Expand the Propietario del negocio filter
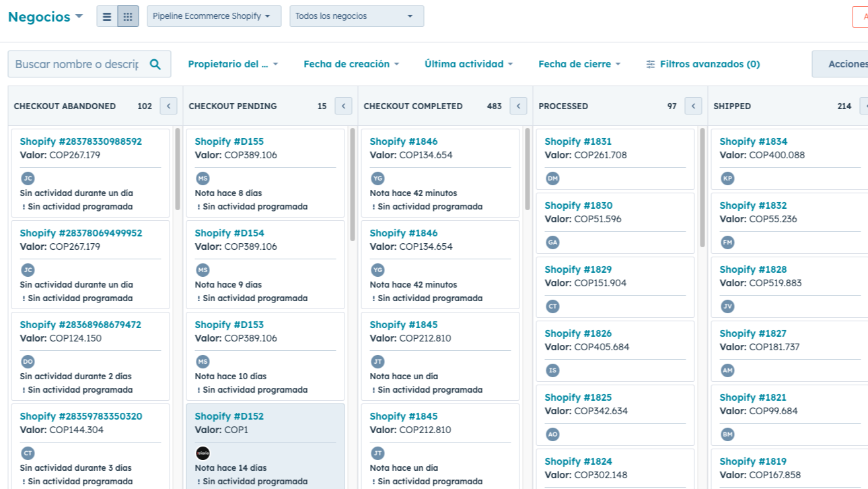Viewport: 868px width, 489px height. click(x=233, y=64)
